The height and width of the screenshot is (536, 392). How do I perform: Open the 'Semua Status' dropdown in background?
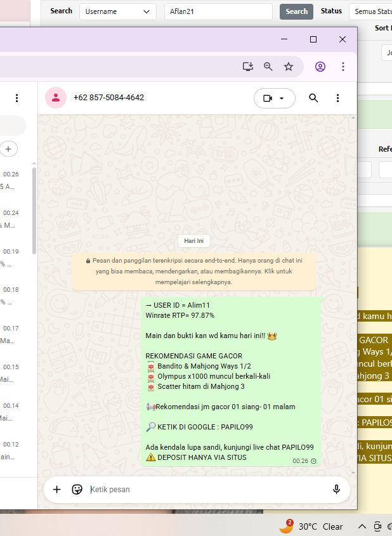pos(370,11)
